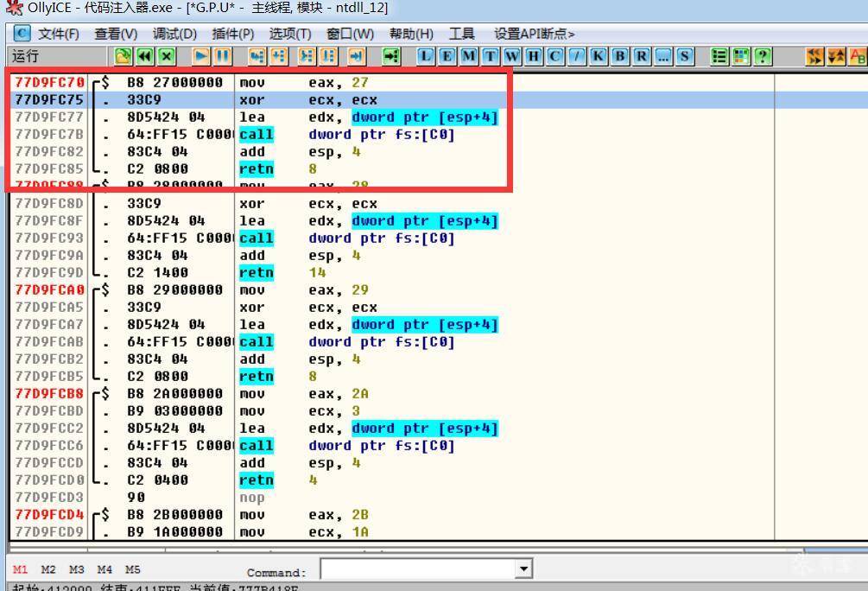Click the Debugging options list icon
Image resolution: width=868 pixels, height=591 pixels.
[x=719, y=56]
